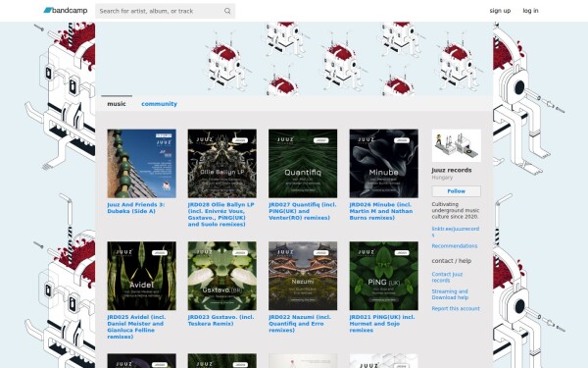
Task: Click Juuz And Friends 3: Duboka (Side A) title
Action: [x=136, y=208]
